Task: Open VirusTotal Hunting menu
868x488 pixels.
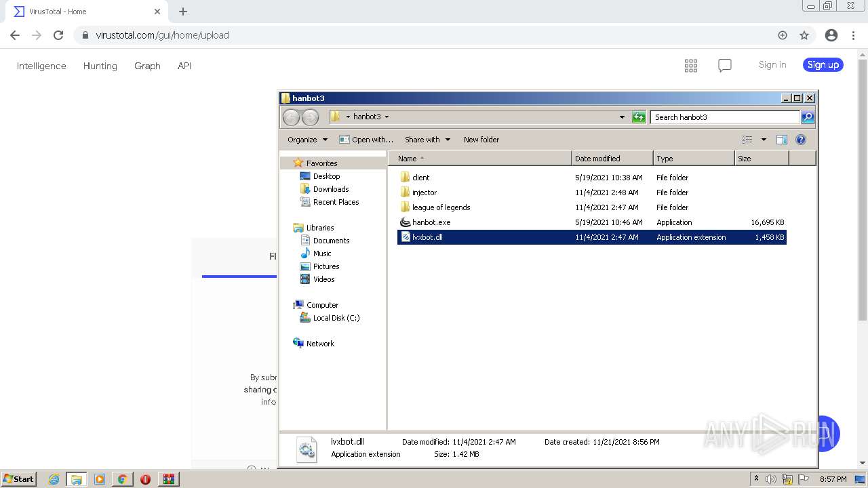Action: 100,66
